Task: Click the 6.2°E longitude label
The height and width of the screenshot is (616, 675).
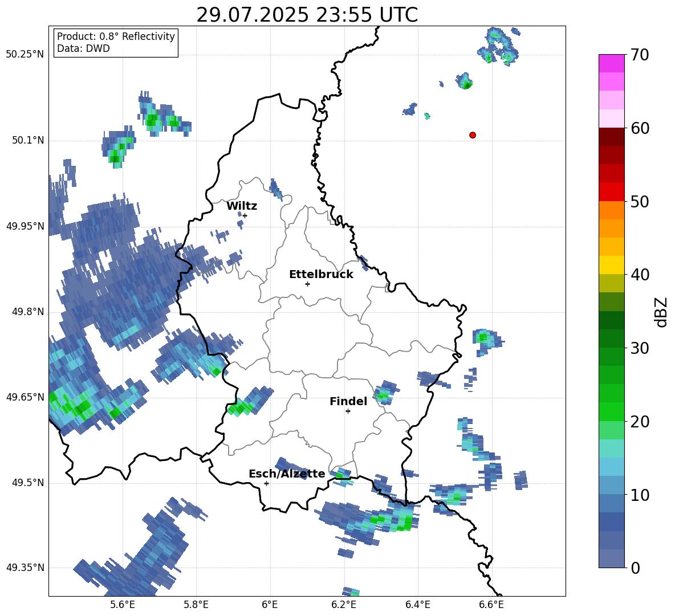Action: point(344,605)
